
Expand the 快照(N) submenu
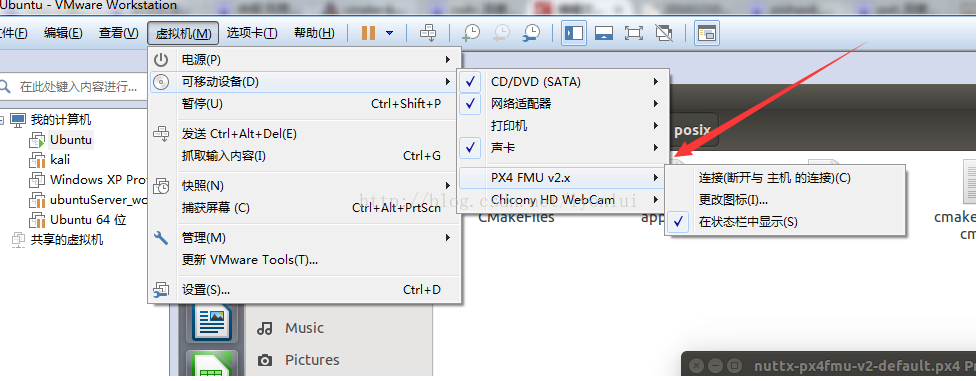(304, 186)
